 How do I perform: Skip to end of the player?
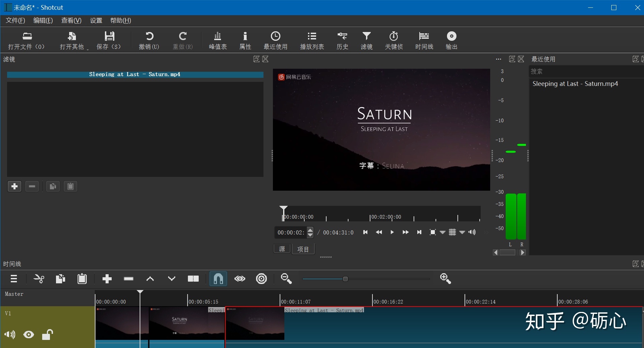coord(419,232)
